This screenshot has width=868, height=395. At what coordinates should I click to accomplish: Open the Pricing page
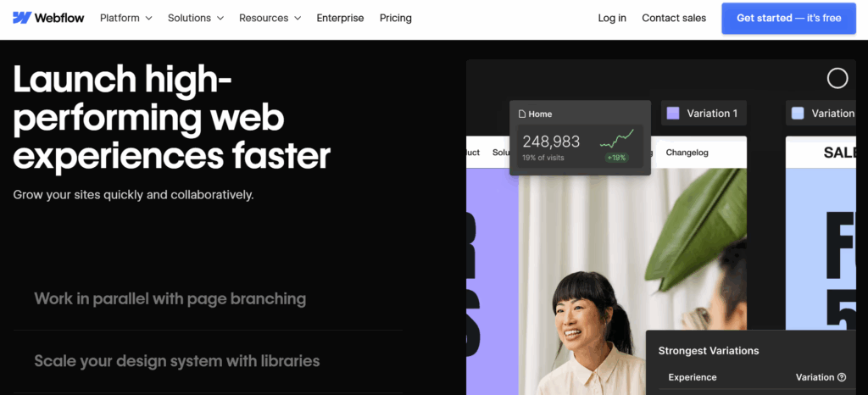pos(395,18)
